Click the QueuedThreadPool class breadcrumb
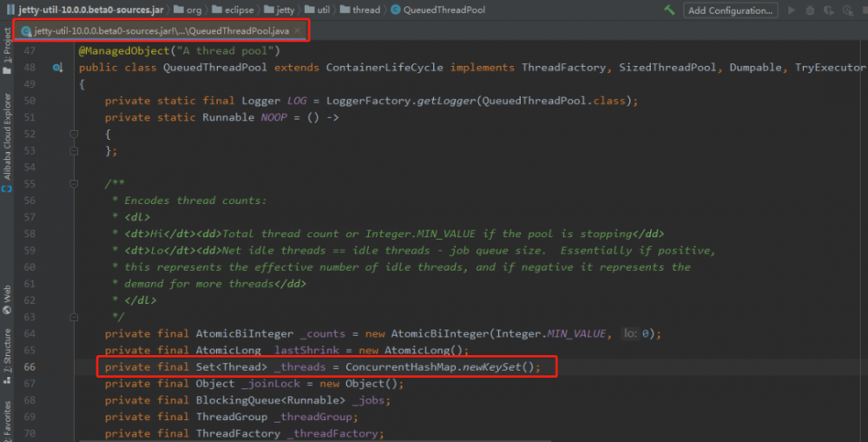 click(437, 10)
